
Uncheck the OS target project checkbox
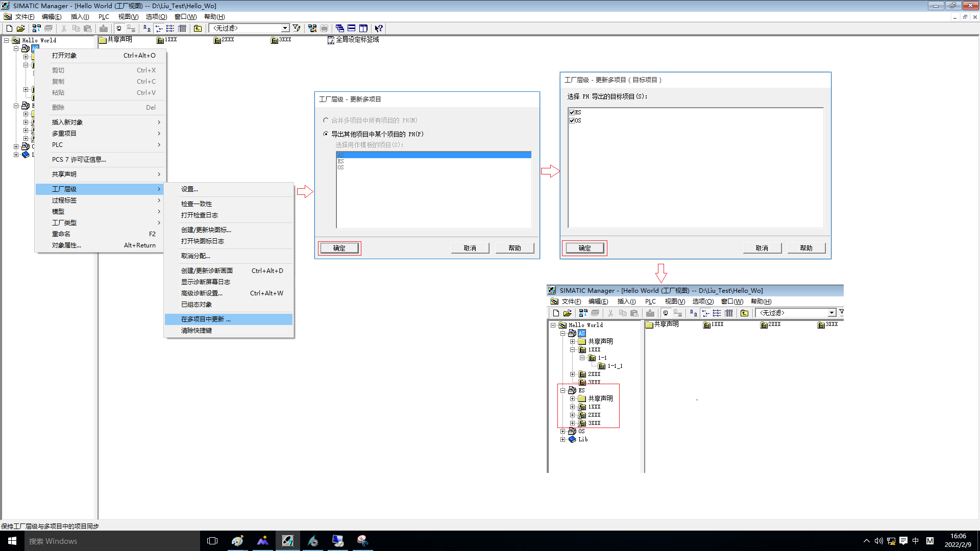[572, 121]
